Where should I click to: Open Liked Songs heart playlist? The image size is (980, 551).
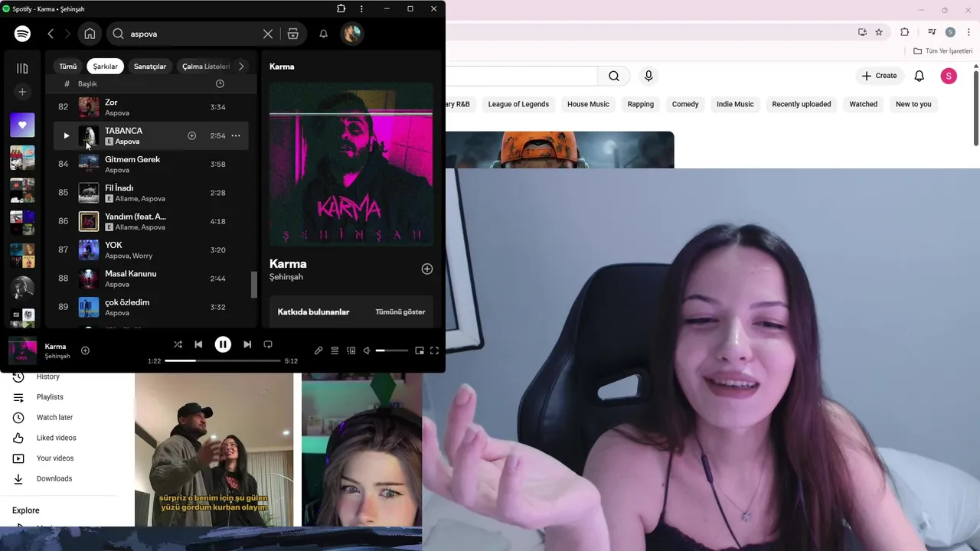(x=22, y=125)
